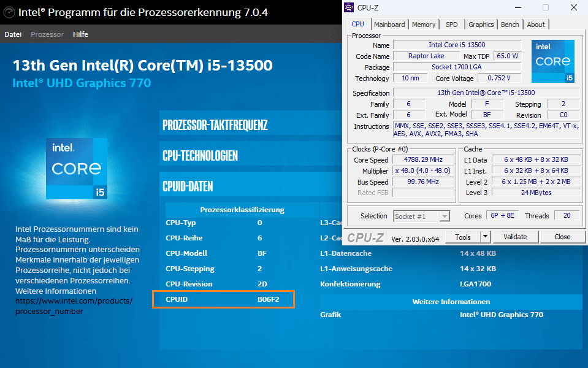This screenshot has width=588, height=368.
Task: Open the intel.com processor_number link
Action: [x=74, y=306]
